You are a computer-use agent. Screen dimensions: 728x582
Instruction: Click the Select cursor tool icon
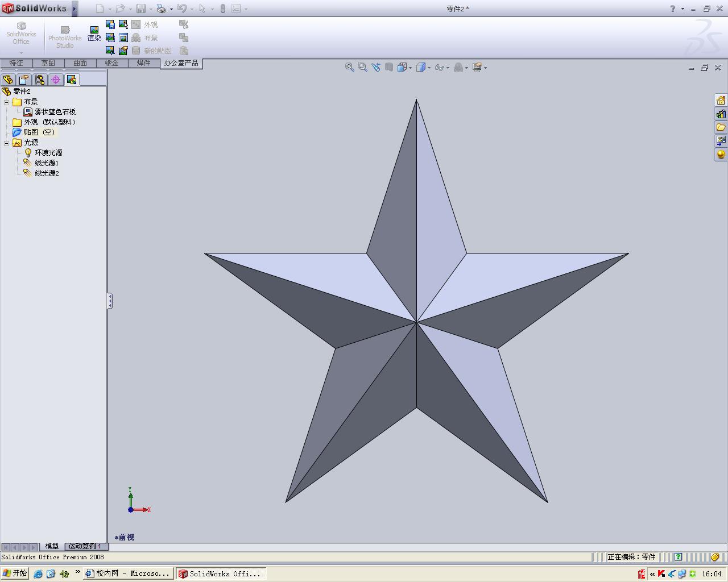click(x=202, y=9)
